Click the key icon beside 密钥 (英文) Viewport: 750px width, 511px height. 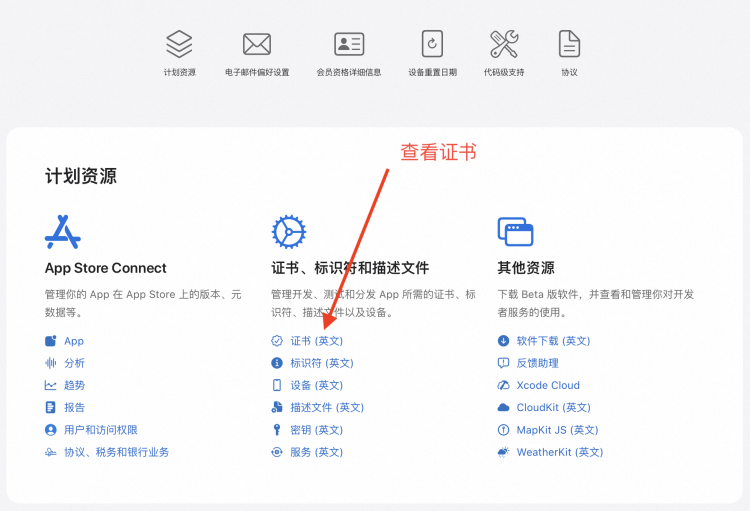pyautogui.click(x=277, y=430)
